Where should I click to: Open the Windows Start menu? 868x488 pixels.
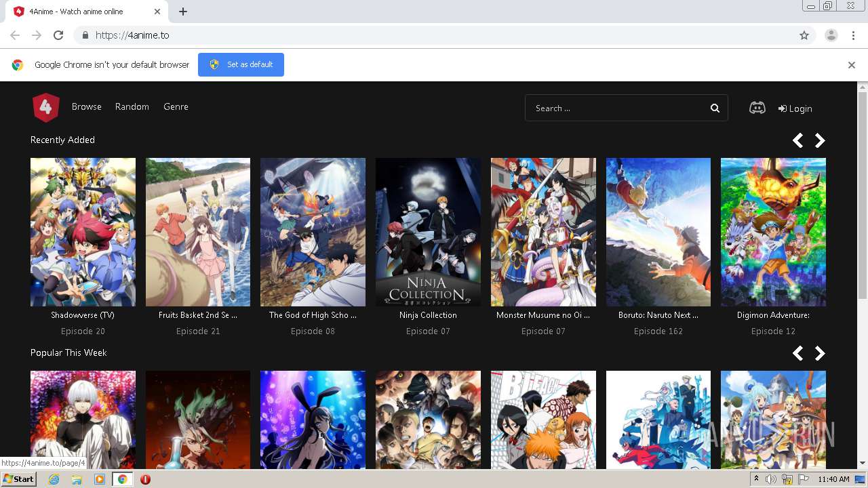[18, 479]
